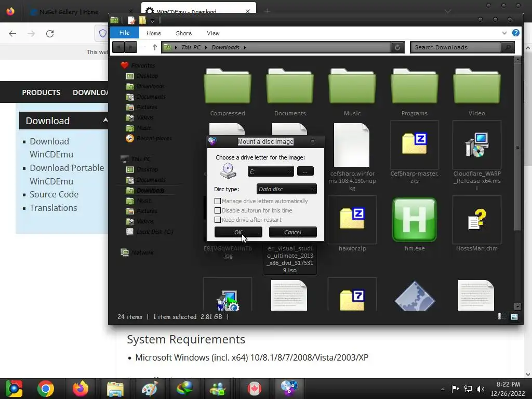The height and width of the screenshot is (399, 532).
Task: Click the search magnifier in Explorer
Action: point(508,47)
